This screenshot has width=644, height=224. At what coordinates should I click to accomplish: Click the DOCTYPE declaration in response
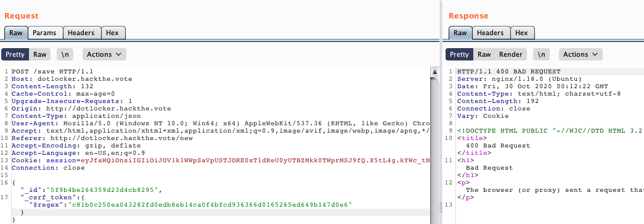550,131
